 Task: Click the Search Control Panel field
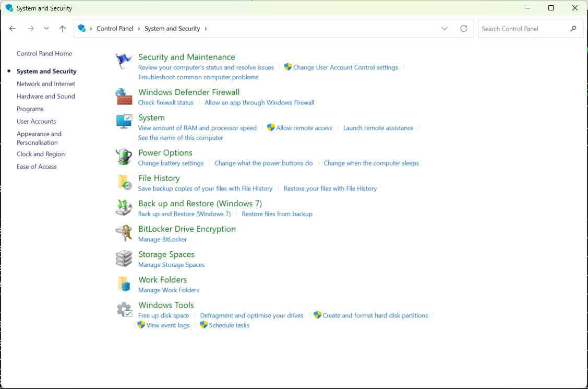(x=522, y=29)
